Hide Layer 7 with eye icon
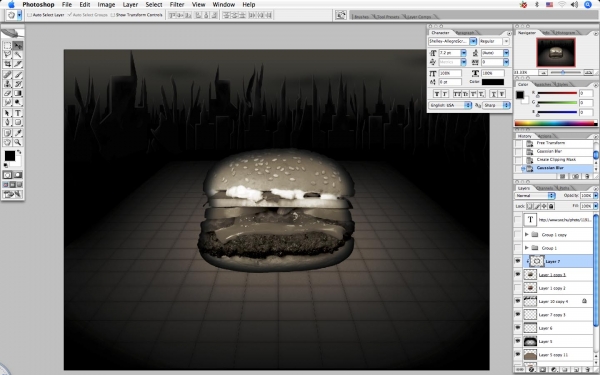Viewport: 600px width, 375px height. tap(518, 261)
